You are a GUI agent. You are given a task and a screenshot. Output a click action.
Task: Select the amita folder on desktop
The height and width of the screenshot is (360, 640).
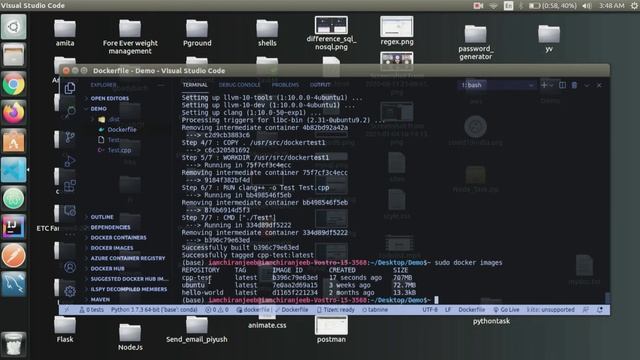click(65, 33)
